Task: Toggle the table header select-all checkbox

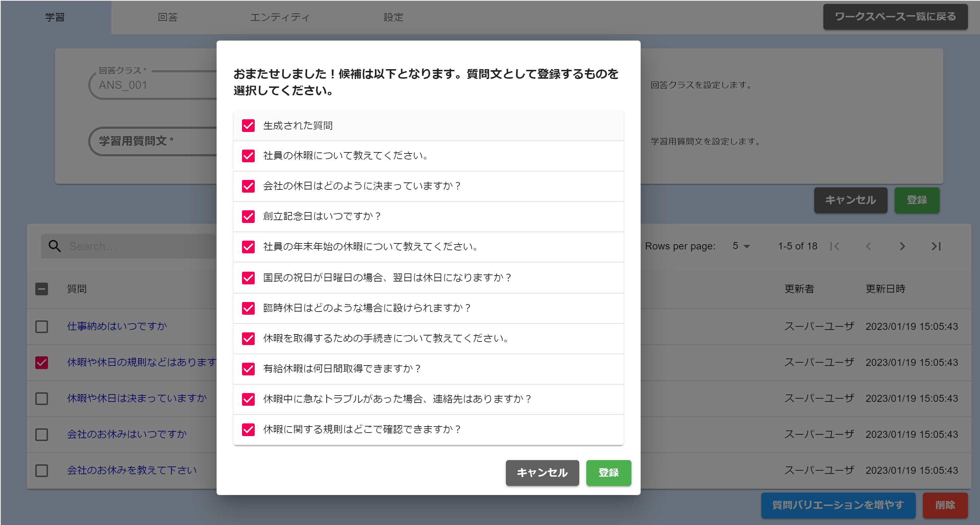Action: (x=42, y=289)
